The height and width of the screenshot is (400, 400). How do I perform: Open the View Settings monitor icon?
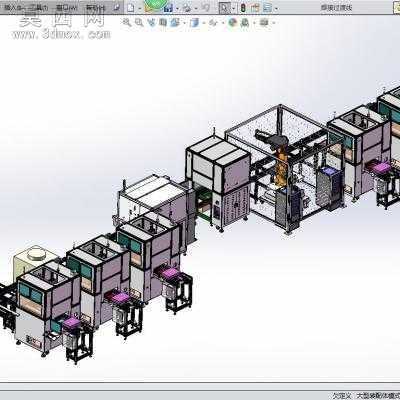coord(264,22)
